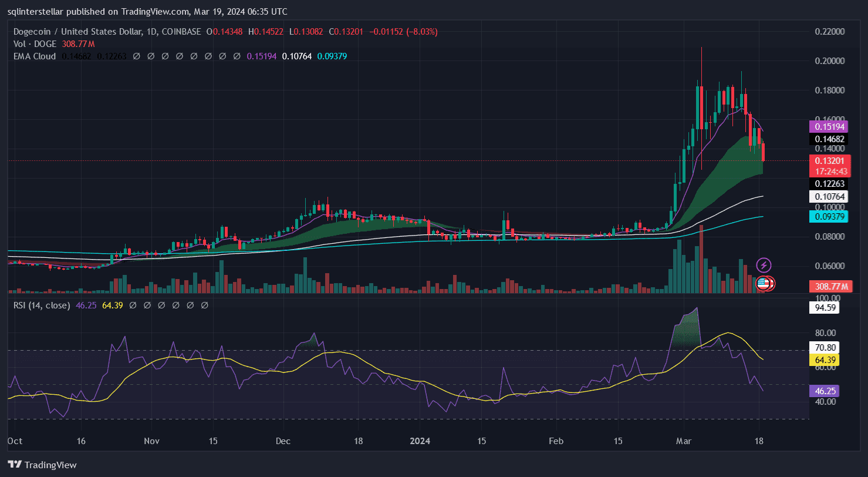Image resolution: width=868 pixels, height=477 pixels.
Task: Click the cyan 0.09379 price axis label
Action: point(828,217)
